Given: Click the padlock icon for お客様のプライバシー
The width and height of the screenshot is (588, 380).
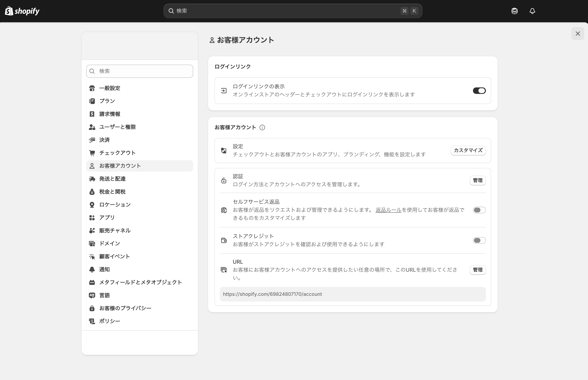Looking at the screenshot, I should (92, 308).
